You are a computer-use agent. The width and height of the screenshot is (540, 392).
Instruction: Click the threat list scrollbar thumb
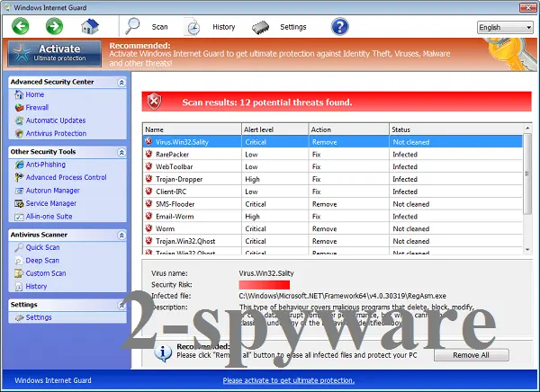click(x=527, y=174)
